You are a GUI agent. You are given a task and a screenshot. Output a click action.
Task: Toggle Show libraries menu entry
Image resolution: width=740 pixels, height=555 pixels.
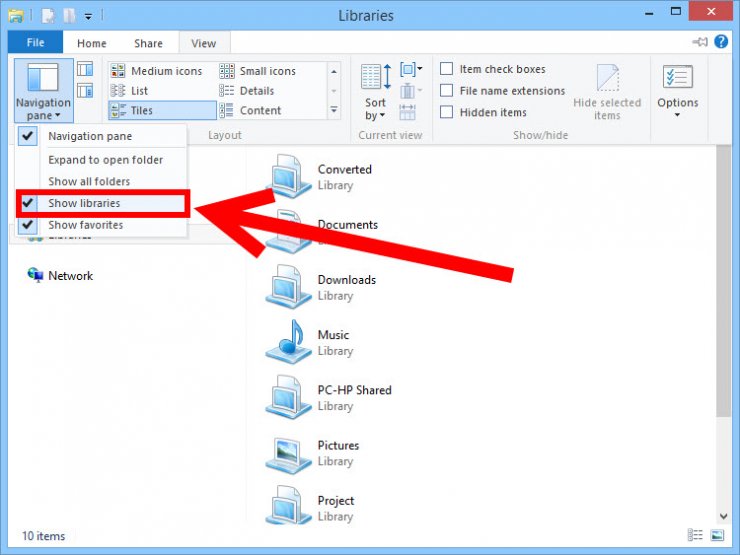101,203
